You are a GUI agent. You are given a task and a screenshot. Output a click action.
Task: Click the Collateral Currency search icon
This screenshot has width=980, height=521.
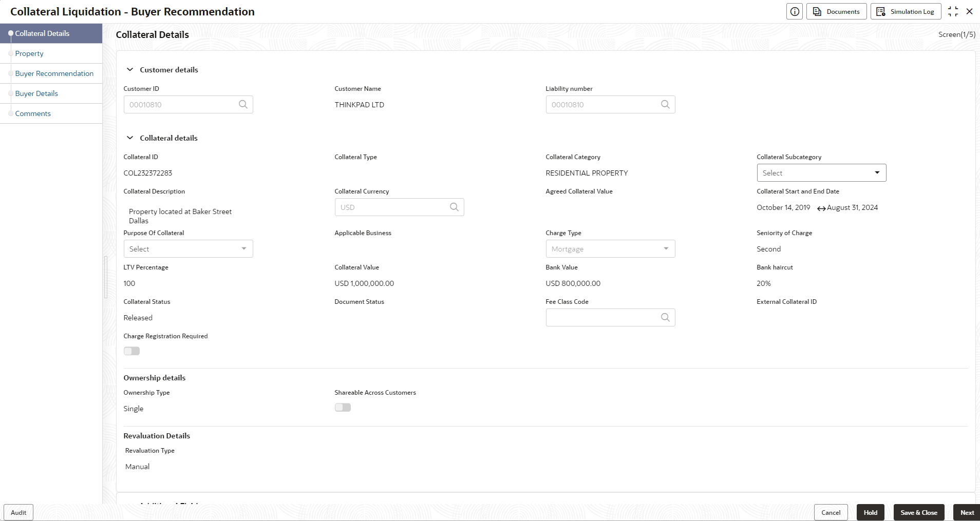coord(454,207)
